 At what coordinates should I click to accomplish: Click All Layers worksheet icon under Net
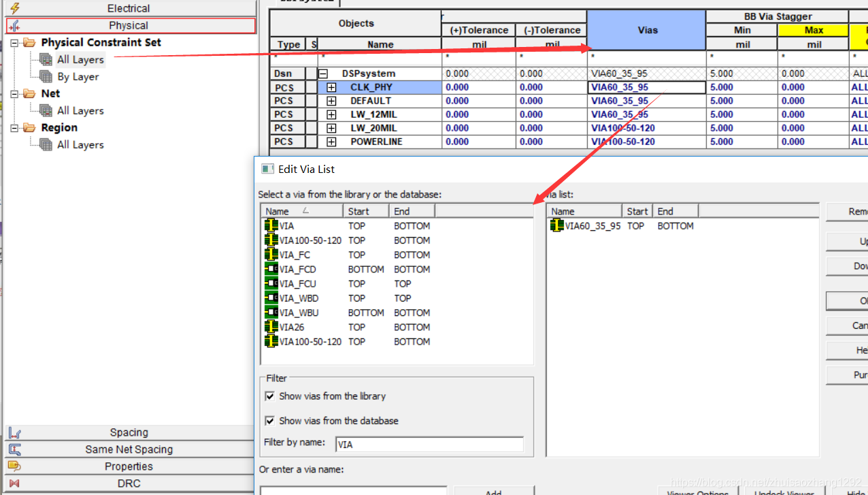point(46,110)
